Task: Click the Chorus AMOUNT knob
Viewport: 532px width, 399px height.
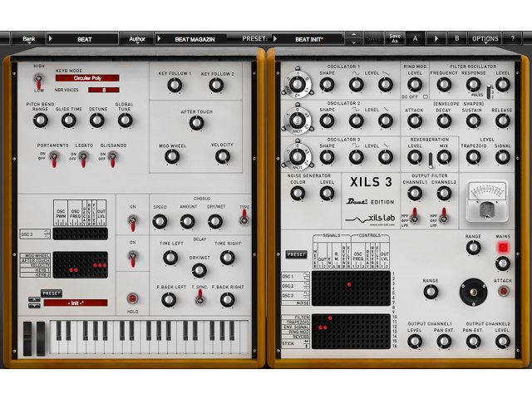Action: [x=187, y=222]
